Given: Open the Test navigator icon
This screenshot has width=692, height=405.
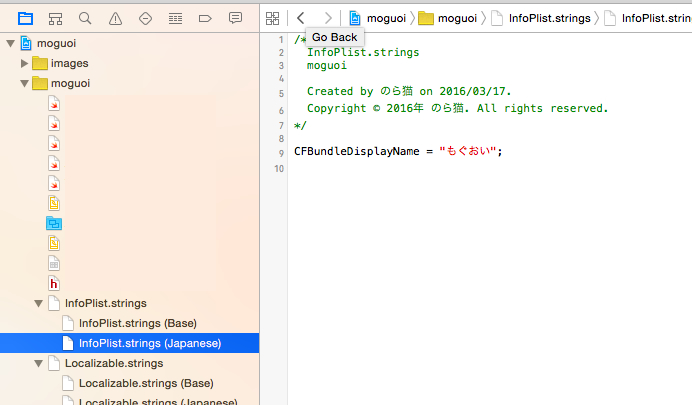Looking at the screenshot, I should [145, 18].
